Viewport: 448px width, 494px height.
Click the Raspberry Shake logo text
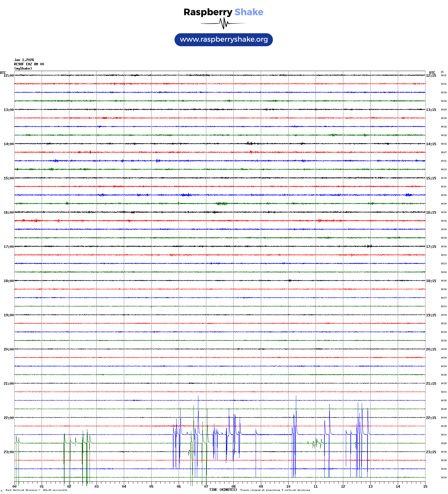[x=223, y=12]
